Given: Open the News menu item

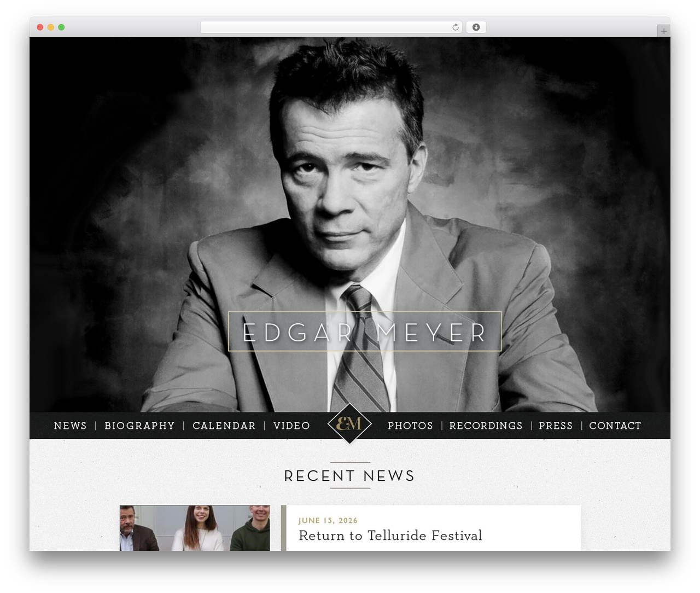Looking at the screenshot, I should (71, 426).
